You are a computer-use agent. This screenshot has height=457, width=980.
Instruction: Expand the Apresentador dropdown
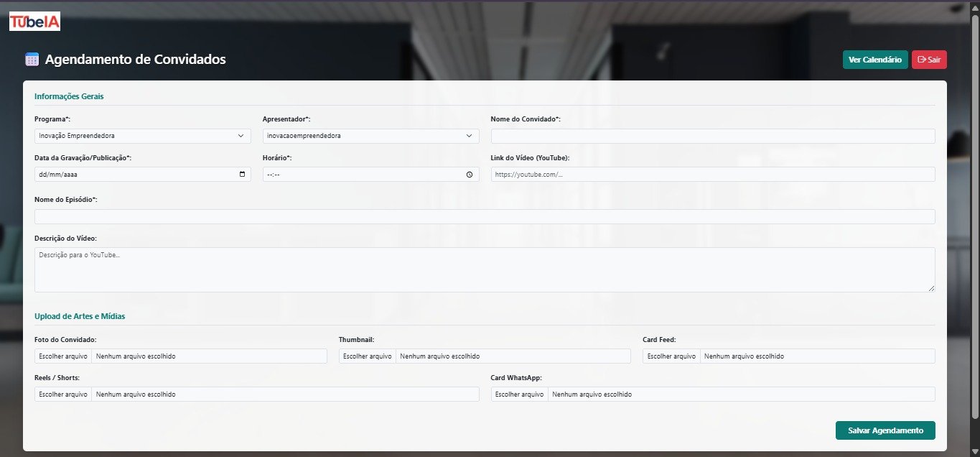pos(371,136)
